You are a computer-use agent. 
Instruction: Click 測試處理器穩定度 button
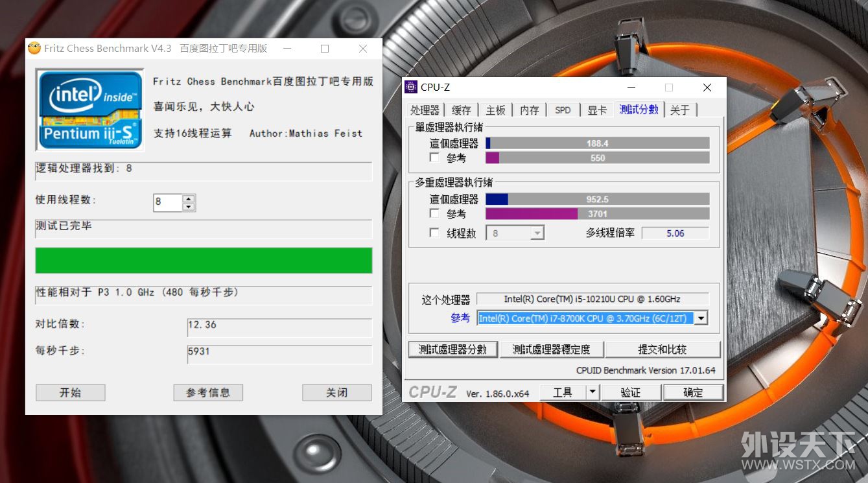coord(551,349)
